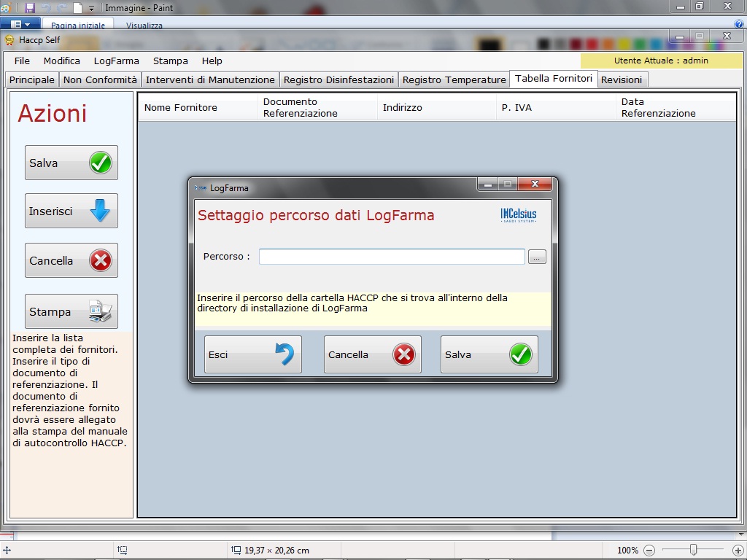Switch to the Registro Temperature tab
The height and width of the screenshot is (560, 747).
(x=454, y=79)
